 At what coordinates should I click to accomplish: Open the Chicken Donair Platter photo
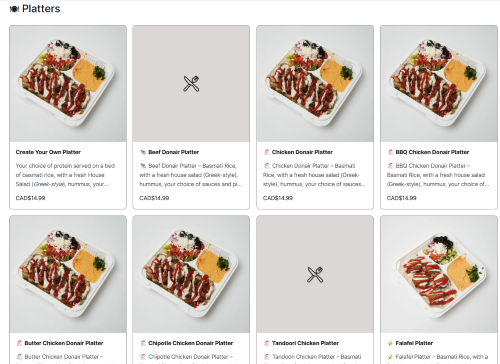tap(315, 84)
